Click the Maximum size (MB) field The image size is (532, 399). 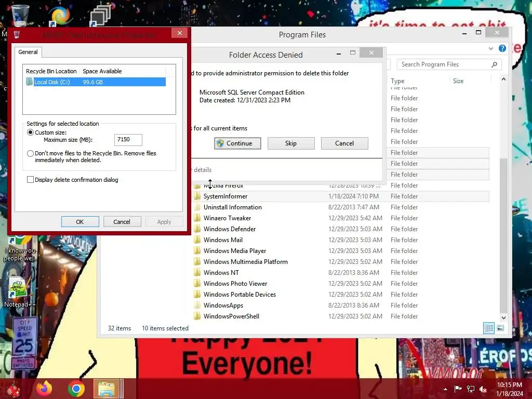pyautogui.click(x=128, y=139)
